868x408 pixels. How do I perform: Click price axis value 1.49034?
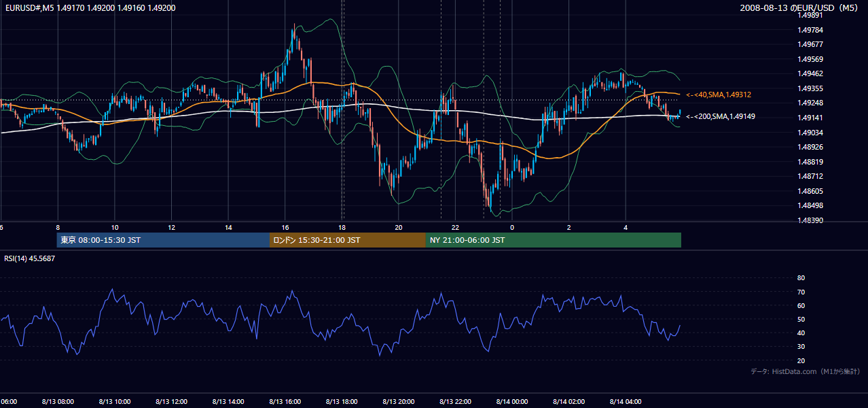pos(811,133)
